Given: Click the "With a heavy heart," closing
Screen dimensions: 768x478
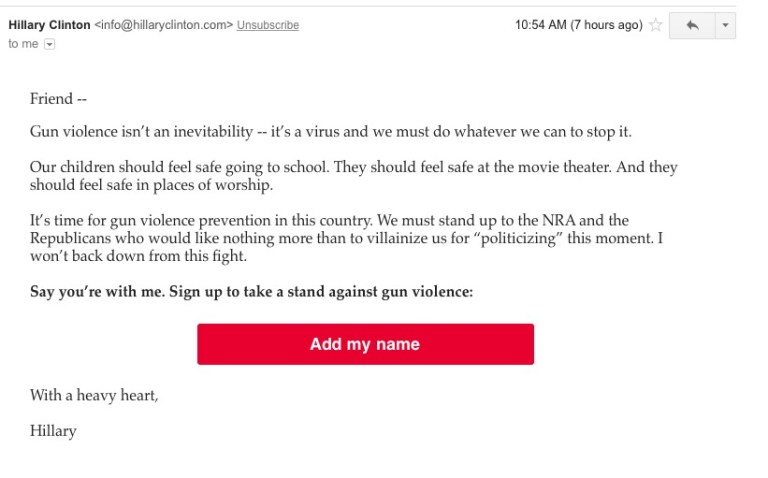Looking at the screenshot, I should pyautogui.click(x=94, y=395).
